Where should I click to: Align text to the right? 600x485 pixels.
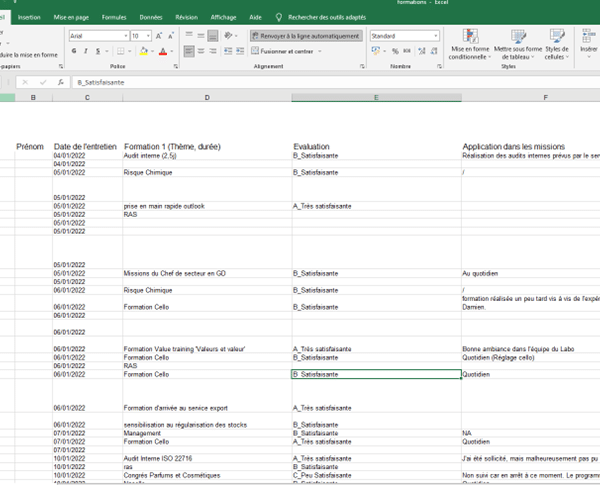coord(213,51)
